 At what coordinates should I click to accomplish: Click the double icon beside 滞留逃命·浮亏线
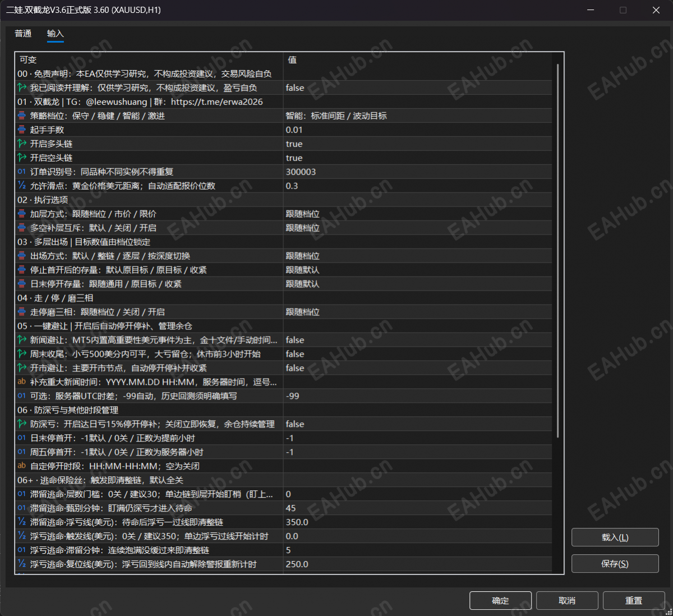22,522
